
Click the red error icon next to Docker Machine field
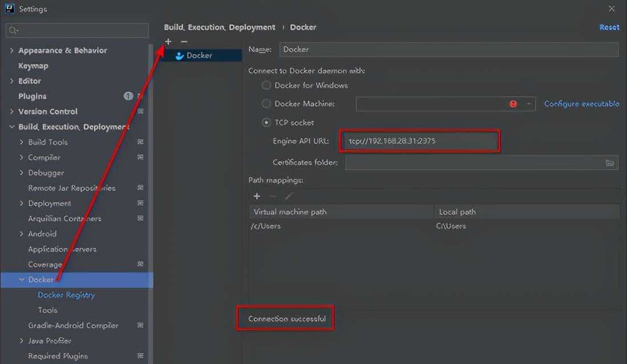(x=513, y=103)
